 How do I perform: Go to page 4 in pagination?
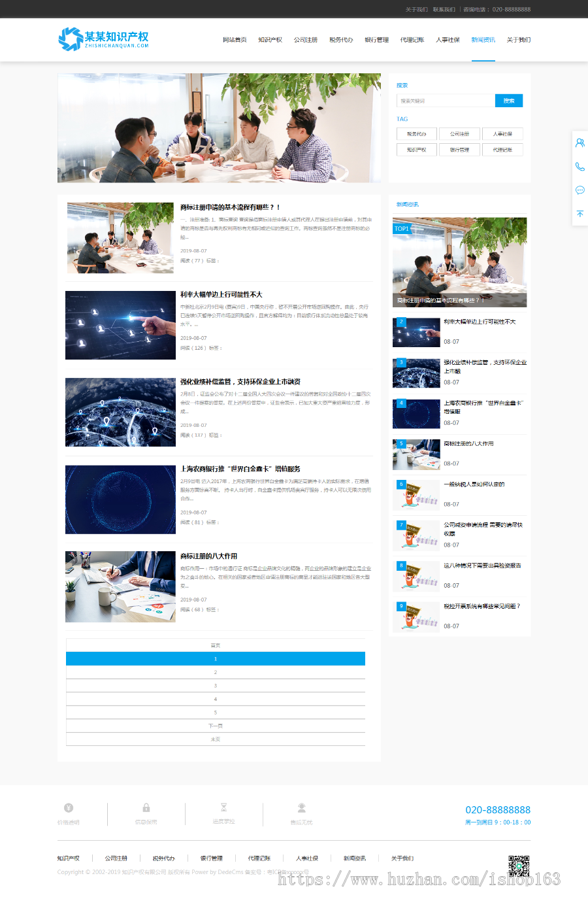coord(216,699)
